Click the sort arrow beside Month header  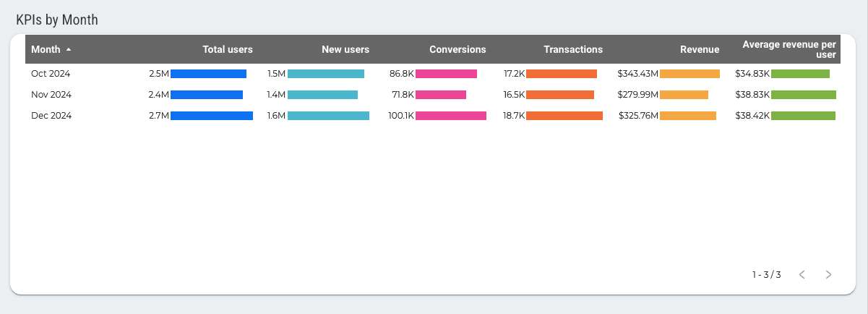[69, 50]
